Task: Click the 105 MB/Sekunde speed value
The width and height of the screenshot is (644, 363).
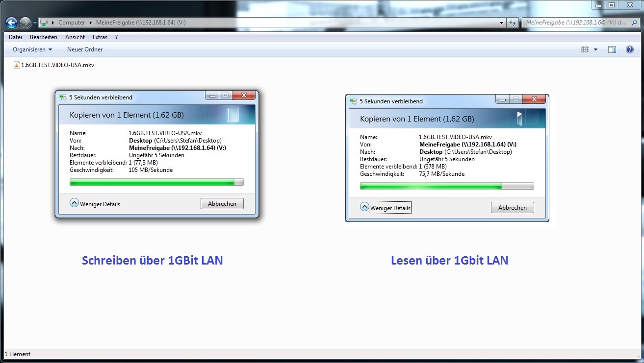Action: point(151,170)
